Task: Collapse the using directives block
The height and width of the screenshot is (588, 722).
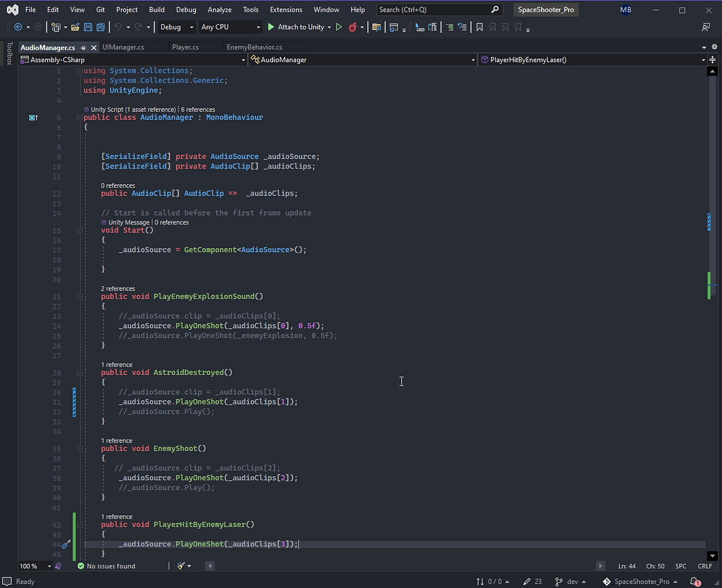Action: click(x=79, y=71)
